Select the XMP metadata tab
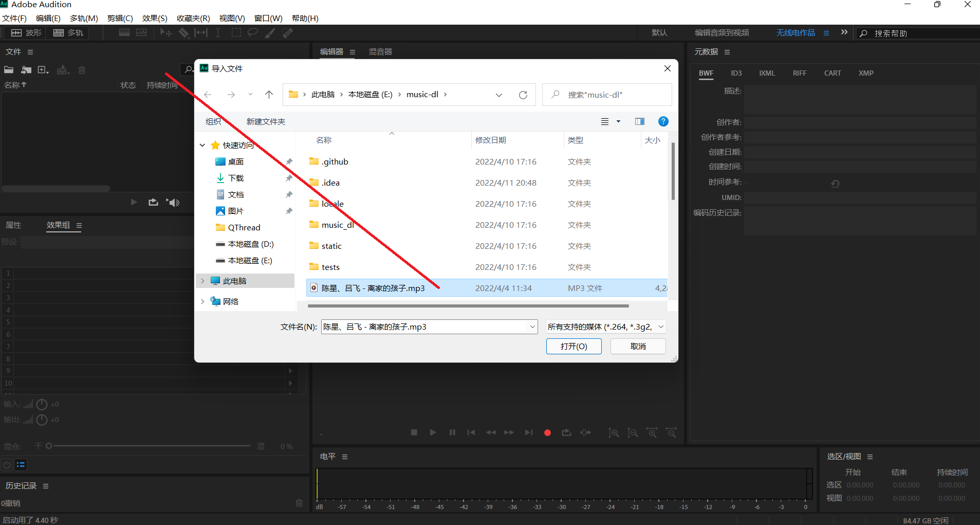Viewport: 980px width, 525px height. tap(866, 73)
